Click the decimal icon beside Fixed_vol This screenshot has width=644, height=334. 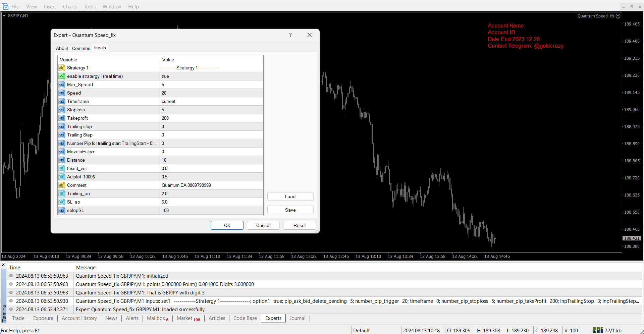(x=62, y=168)
